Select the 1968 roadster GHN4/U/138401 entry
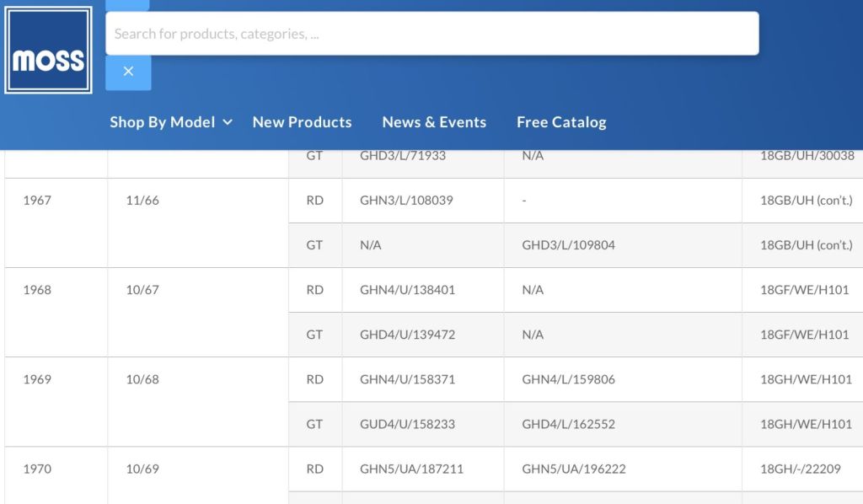 pyautogui.click(x=407, y=290)
